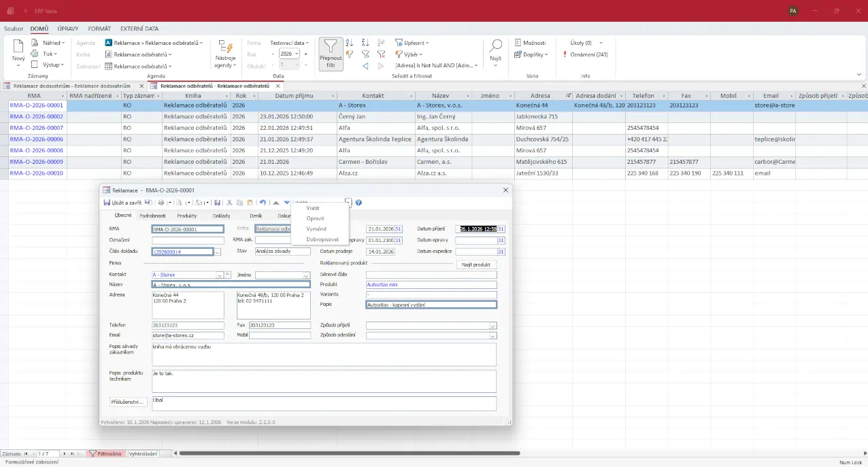
Task: Click the sort ascending A-Z icon
Action: click(x=350, y=43)
